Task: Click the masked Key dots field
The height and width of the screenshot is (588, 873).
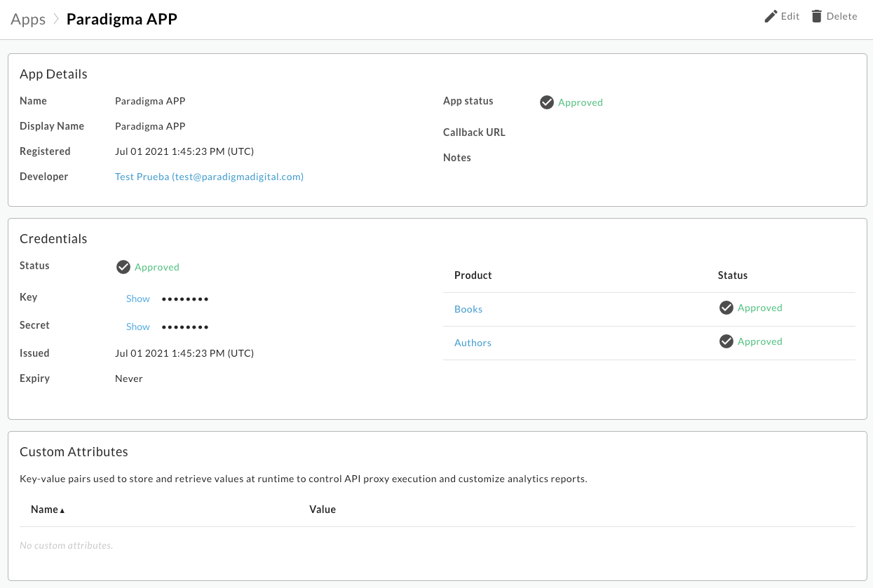Action: (x=184, y=298)
